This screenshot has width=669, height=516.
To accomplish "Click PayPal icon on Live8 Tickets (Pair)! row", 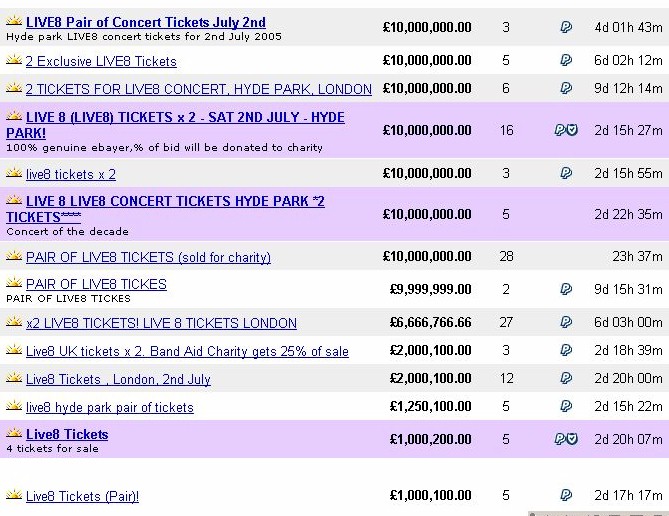I will click(x=566, y=495).
